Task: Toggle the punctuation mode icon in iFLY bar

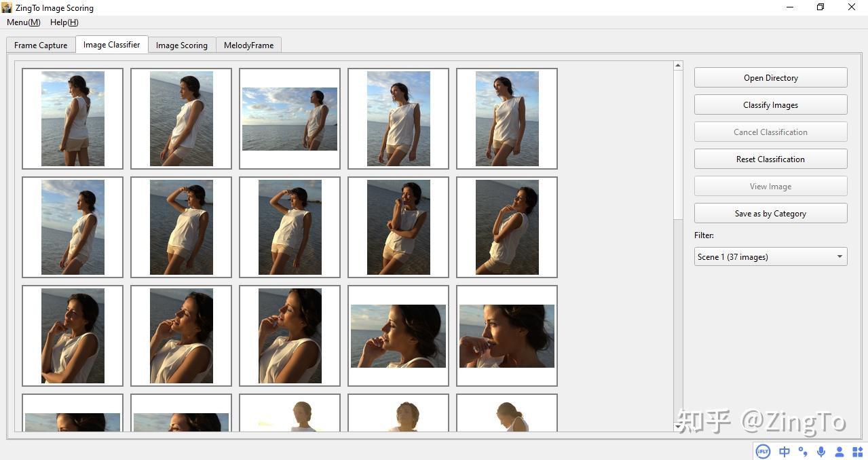Action: pos(803,452)
